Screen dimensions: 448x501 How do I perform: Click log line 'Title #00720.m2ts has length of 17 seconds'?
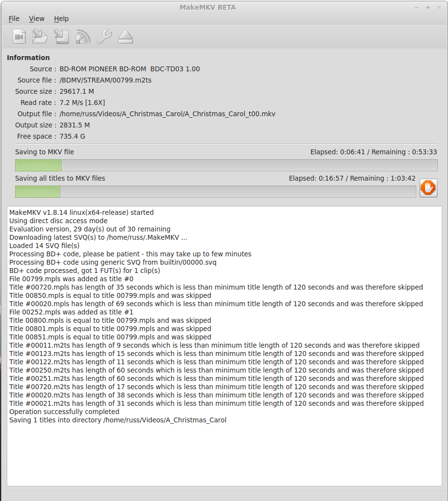coord(217,387)
